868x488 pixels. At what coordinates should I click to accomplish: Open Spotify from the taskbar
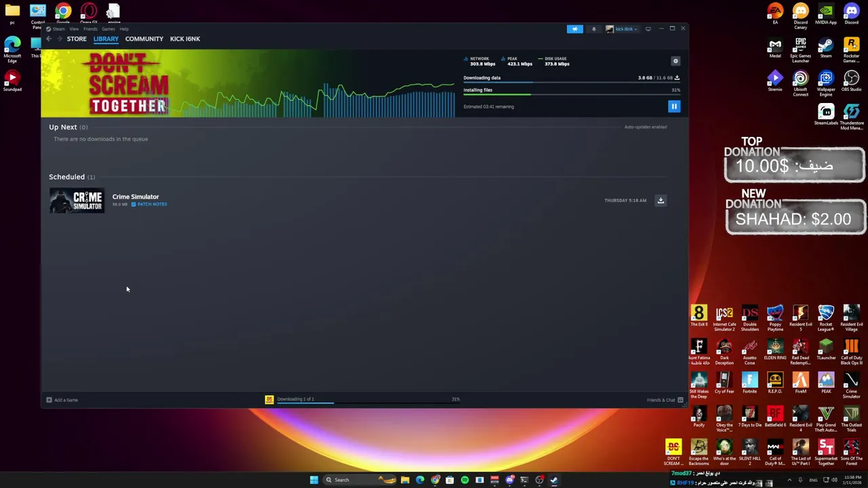coord(465,480)
